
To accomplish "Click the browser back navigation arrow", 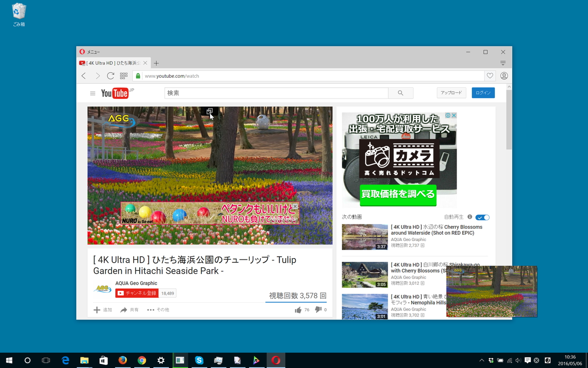I will pyautogui.click(x=83, y=75).
